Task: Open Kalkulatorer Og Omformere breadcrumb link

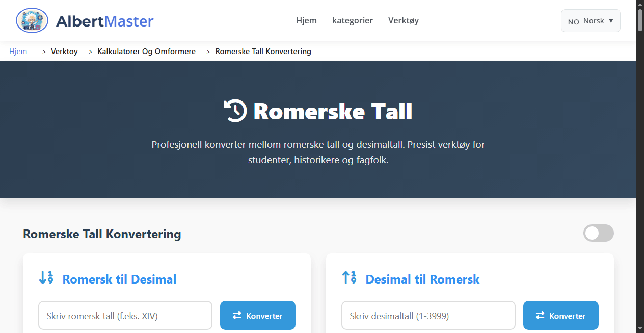Action: point(146,51)
